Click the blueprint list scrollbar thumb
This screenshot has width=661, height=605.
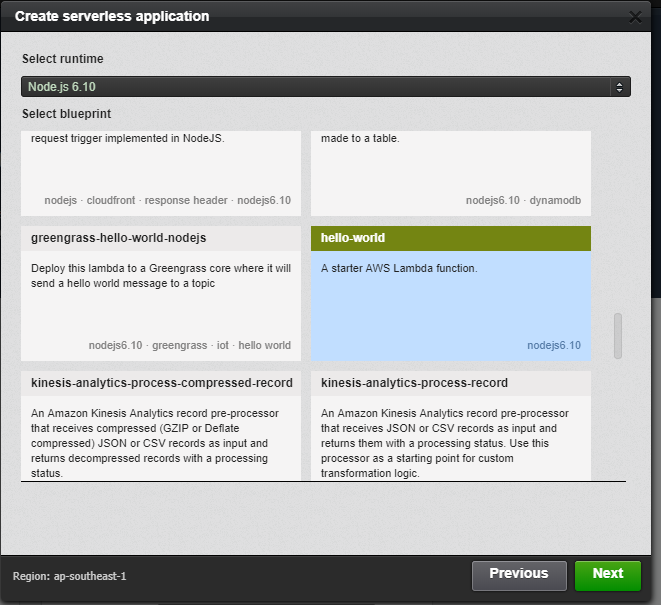(618, 336)
